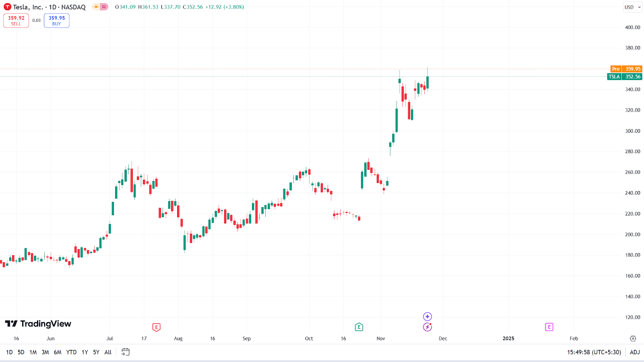Click the 400.00 price axis label
Screen dimensions: 644x362
632,27
